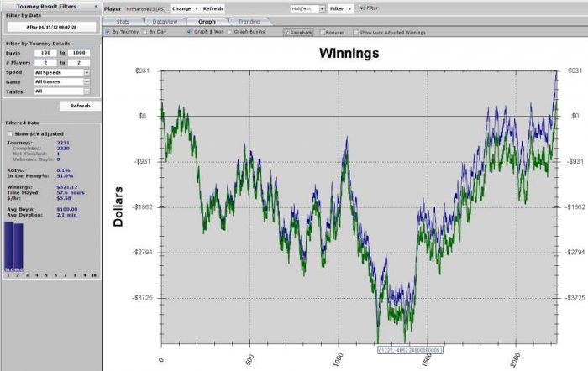This screenshot has width=588, height=371.
Task: Click the second place finish histogram bar
Action: (18, 248)
